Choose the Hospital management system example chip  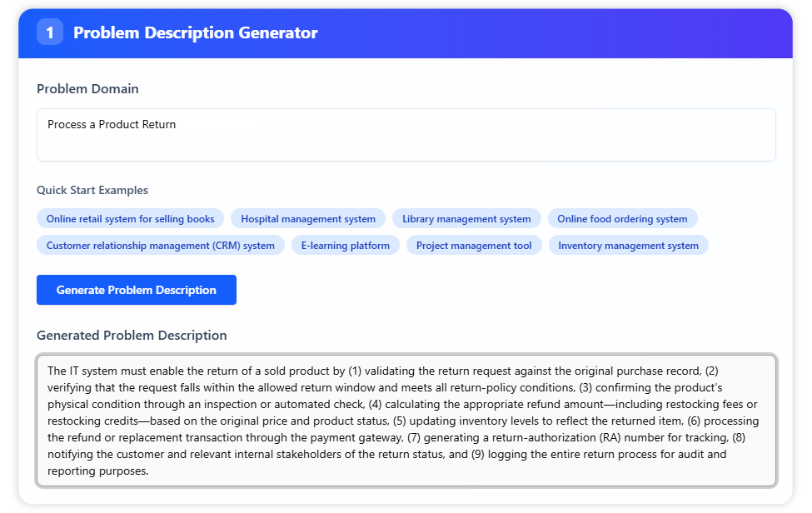tap(308, 219)
